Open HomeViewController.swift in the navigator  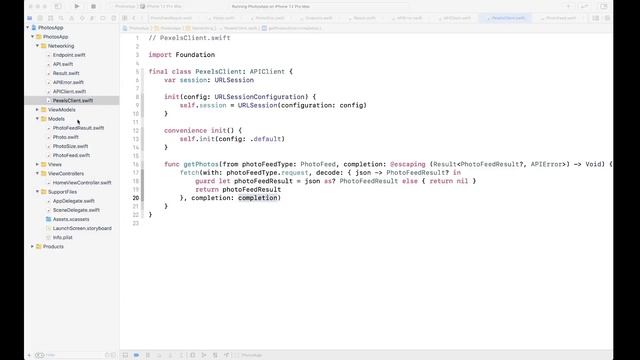tap(82, 182)
